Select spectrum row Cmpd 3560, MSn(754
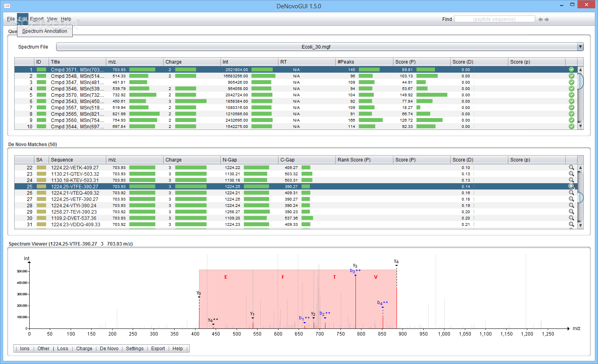The height and width of the screenshot is (364, 598). click(295, 120)
